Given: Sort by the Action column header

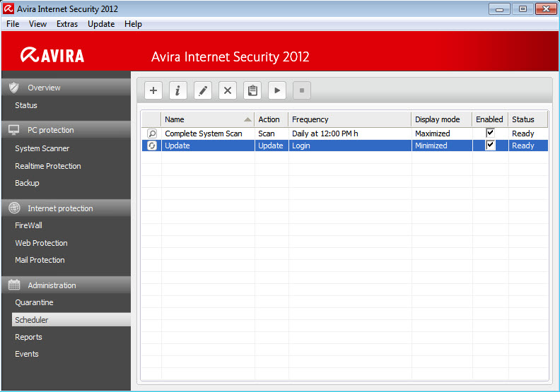Looking at the screenshot, I should 271,119.
